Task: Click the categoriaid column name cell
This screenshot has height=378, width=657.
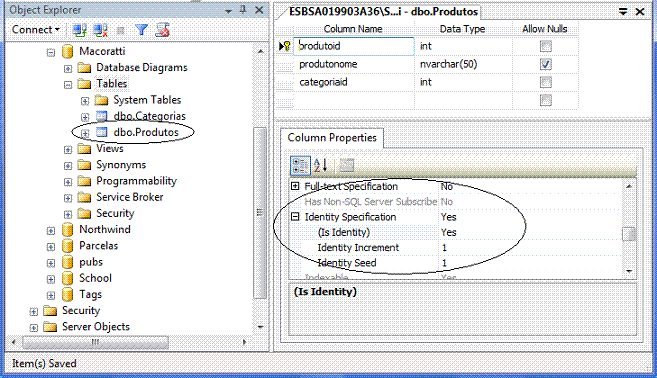Action: point(354,82)
